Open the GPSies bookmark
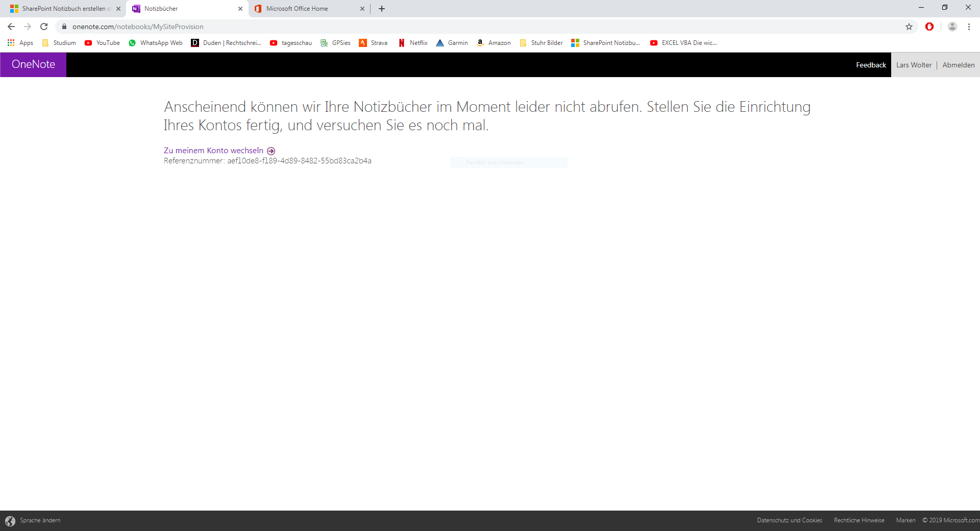Image resolution: width=980 pixels, height=531 pixels. pyautogui.click(x=335, y=43)
